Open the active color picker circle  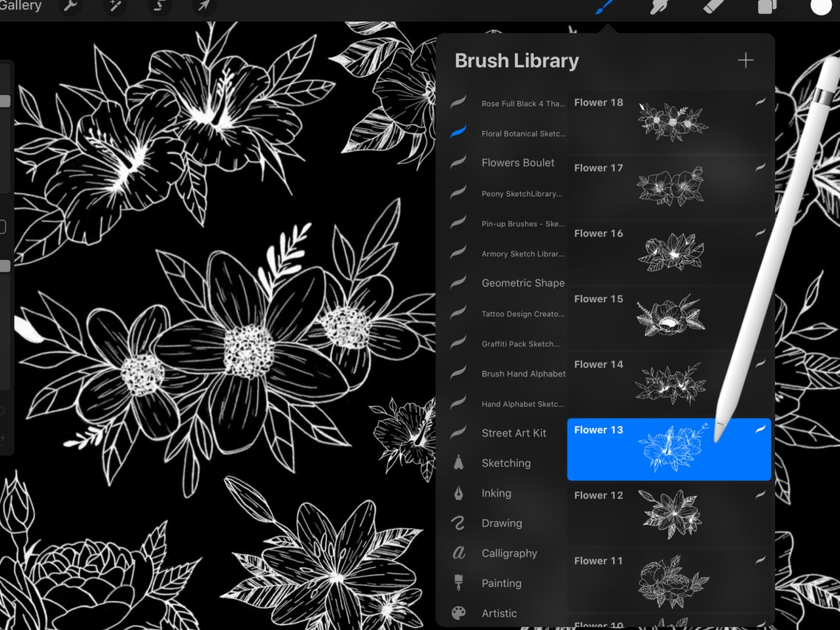click(x=821, y=7)
